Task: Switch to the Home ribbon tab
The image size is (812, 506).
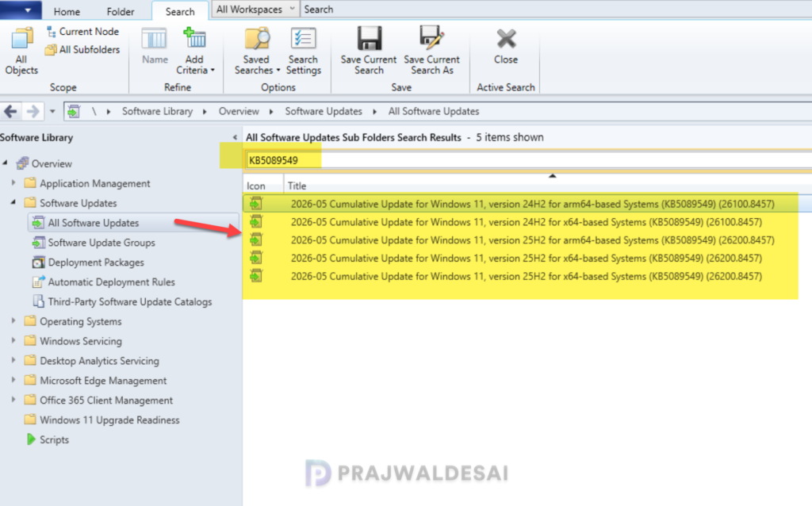Action: click(67, 11)
